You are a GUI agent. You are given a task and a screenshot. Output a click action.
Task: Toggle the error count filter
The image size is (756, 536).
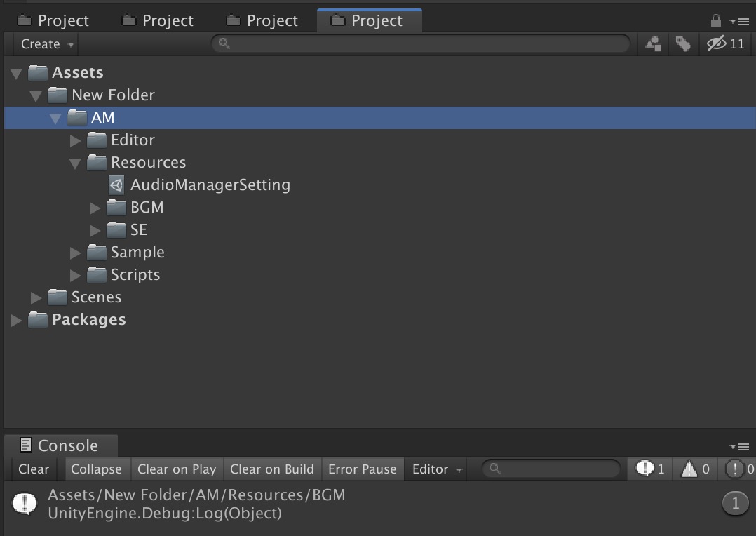740,469
